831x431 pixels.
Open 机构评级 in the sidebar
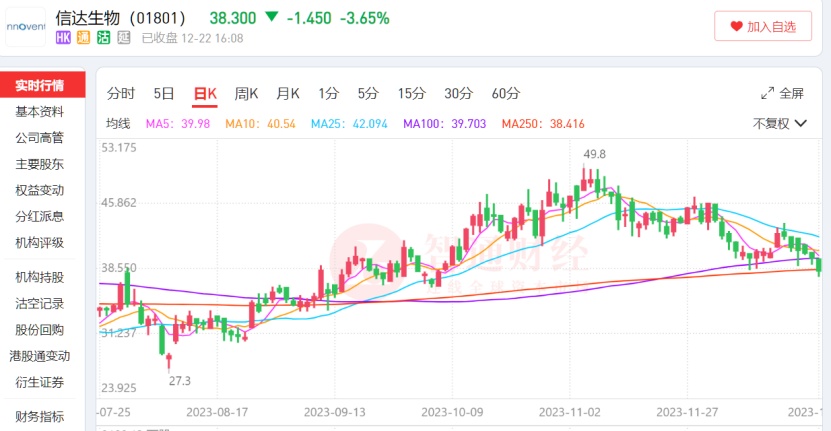pos(40,242)
